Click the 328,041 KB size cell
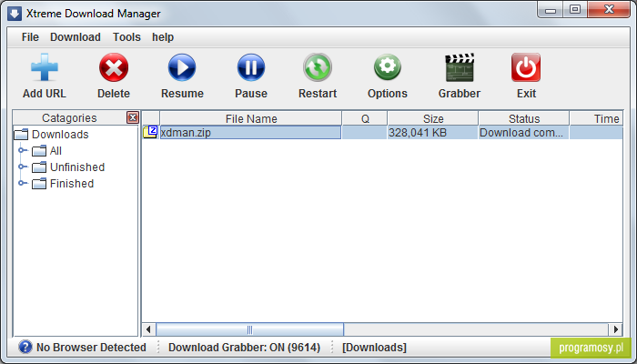The width and height of the screenshot is (637, 364). tap(432, 133)
